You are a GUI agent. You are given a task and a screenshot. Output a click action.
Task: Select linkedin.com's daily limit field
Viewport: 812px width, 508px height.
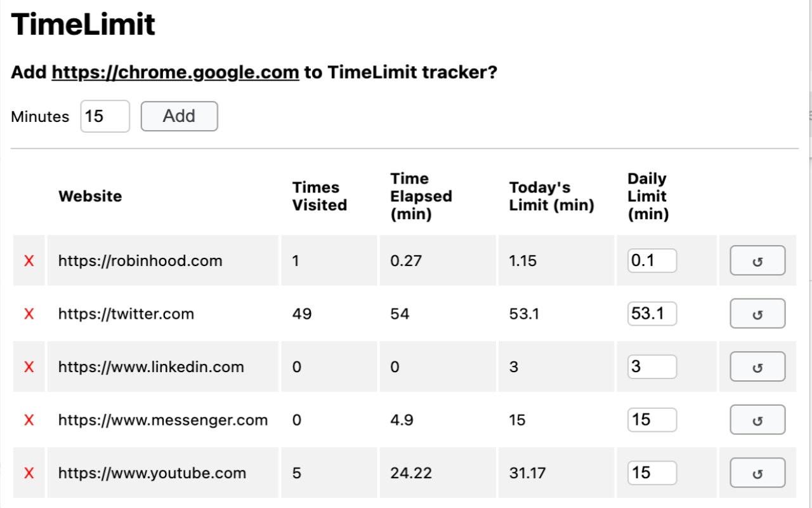pyautogui.click(x=652, y=366)
